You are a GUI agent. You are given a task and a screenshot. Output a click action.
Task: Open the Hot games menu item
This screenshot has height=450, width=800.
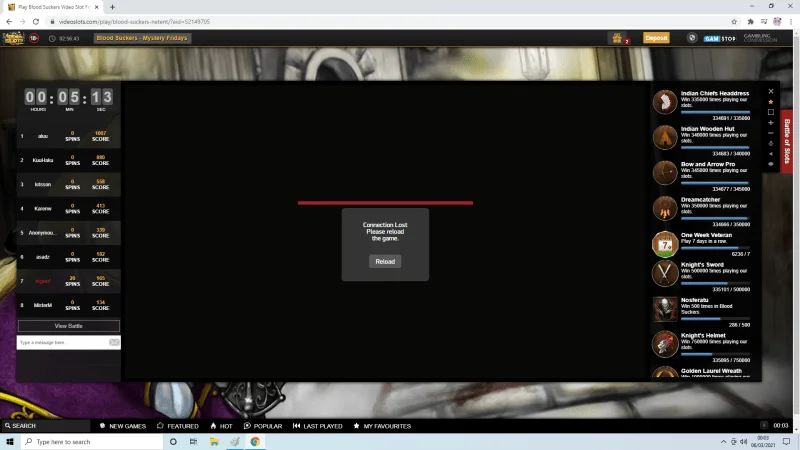click(221, 426)
